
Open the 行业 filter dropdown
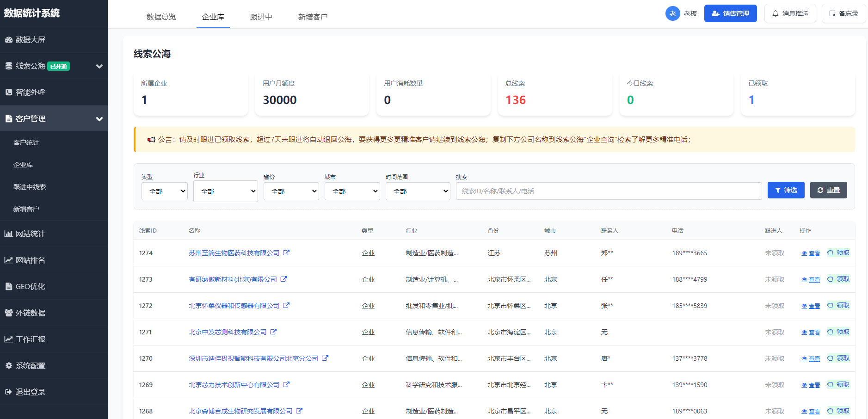[225, 191]
